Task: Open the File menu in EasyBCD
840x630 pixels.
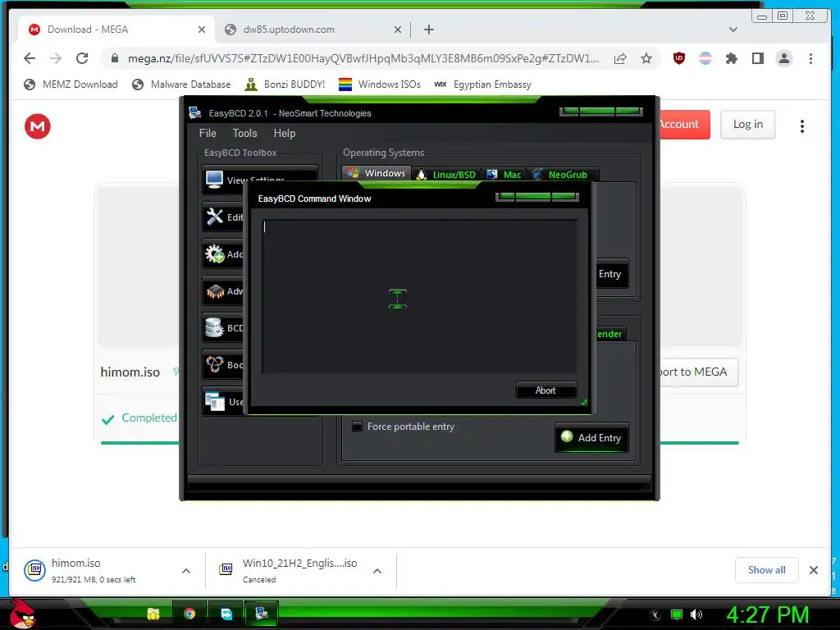Action: pyautogui.click(x=208, y=133)
